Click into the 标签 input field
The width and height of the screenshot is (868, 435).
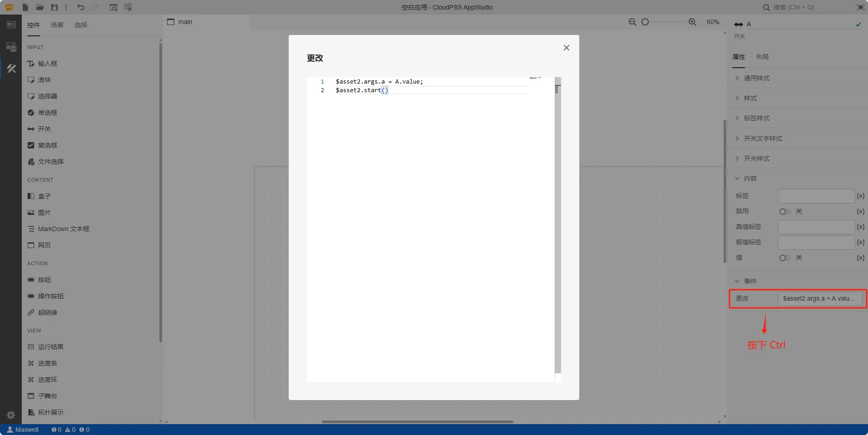[816, 196]
